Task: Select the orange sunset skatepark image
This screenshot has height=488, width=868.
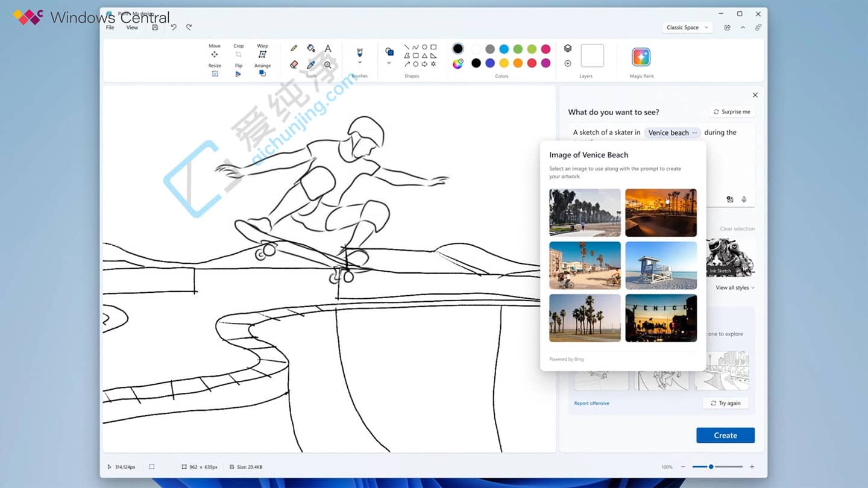Action: [661, 213]
